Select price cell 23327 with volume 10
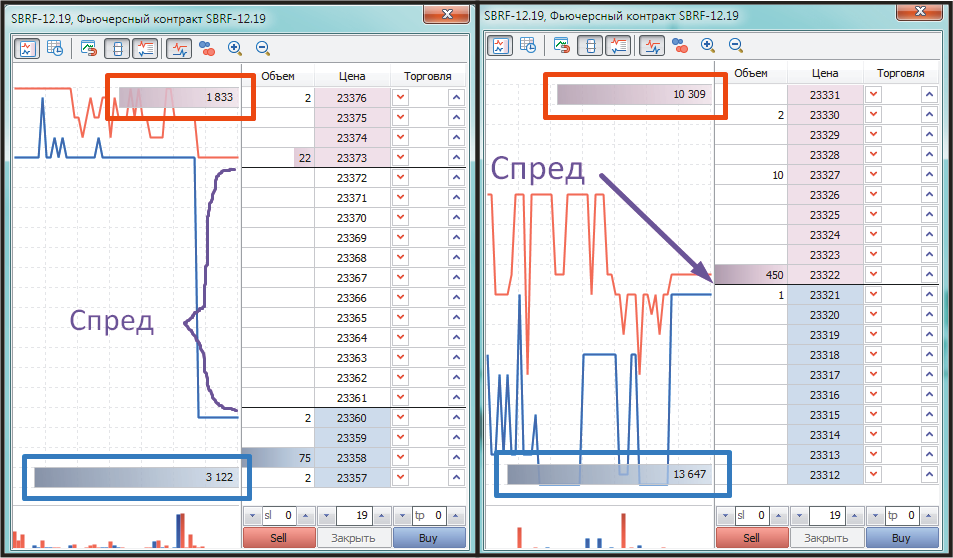953x558 pixels. coord(825,174)
